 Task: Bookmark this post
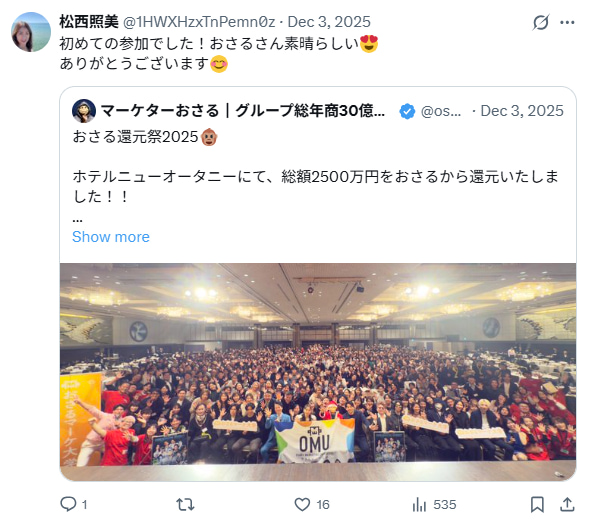point(537,504)
